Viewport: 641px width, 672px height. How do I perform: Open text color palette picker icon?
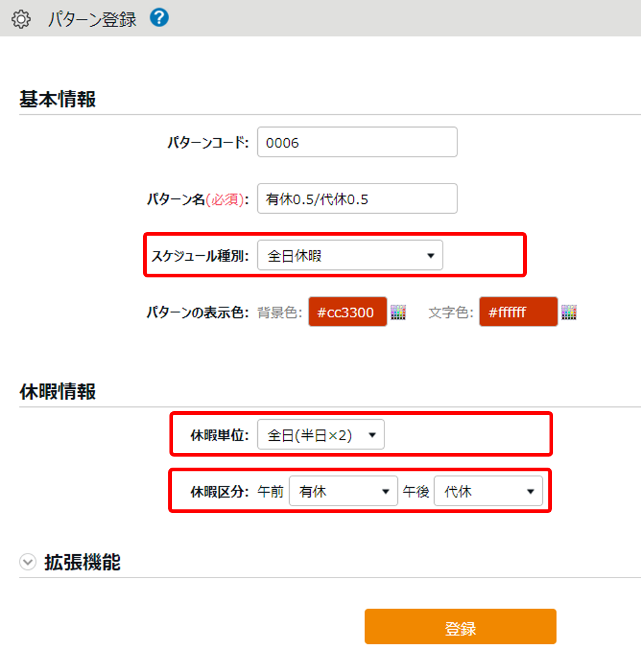point(569,312)
